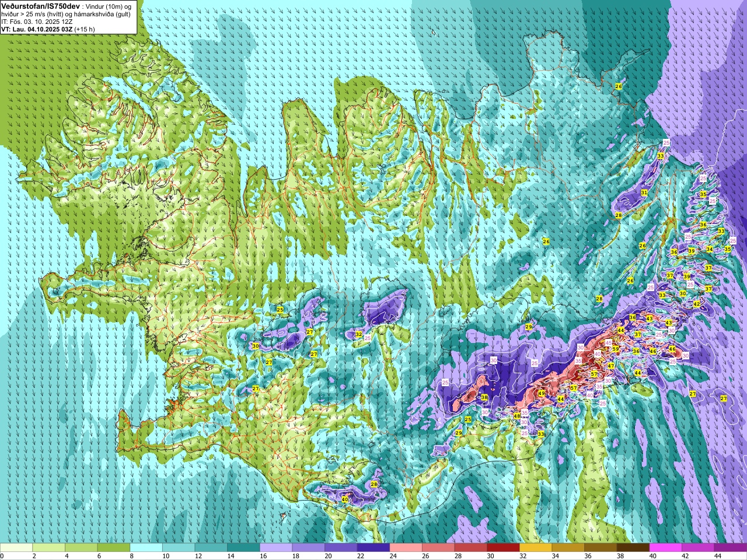Click the yellow 38 gust label on red area

[484, 397]
